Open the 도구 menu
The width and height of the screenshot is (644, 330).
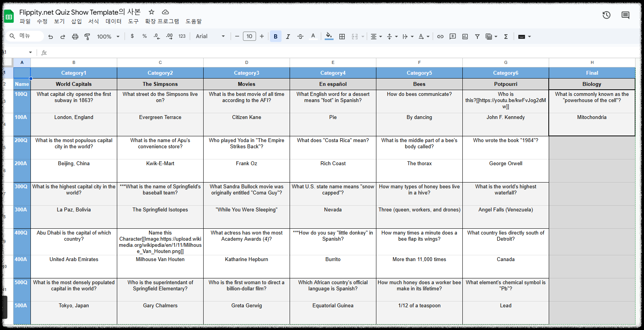coord(133,21)
